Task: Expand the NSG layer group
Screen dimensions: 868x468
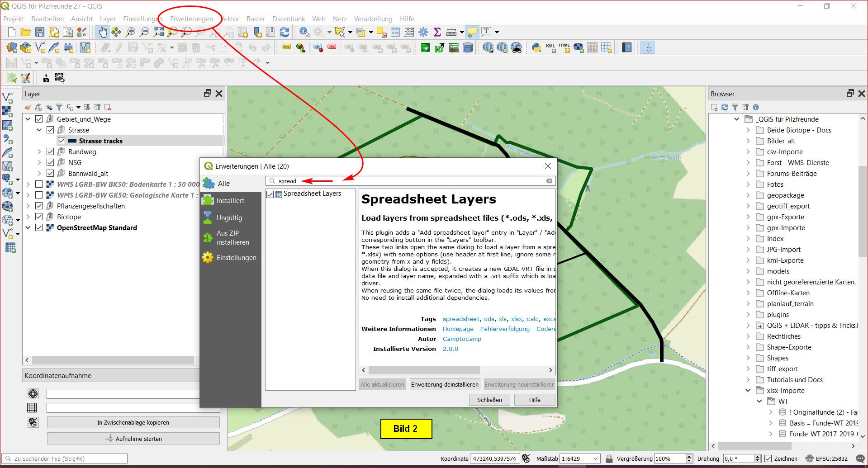Action: click(39, 163)
